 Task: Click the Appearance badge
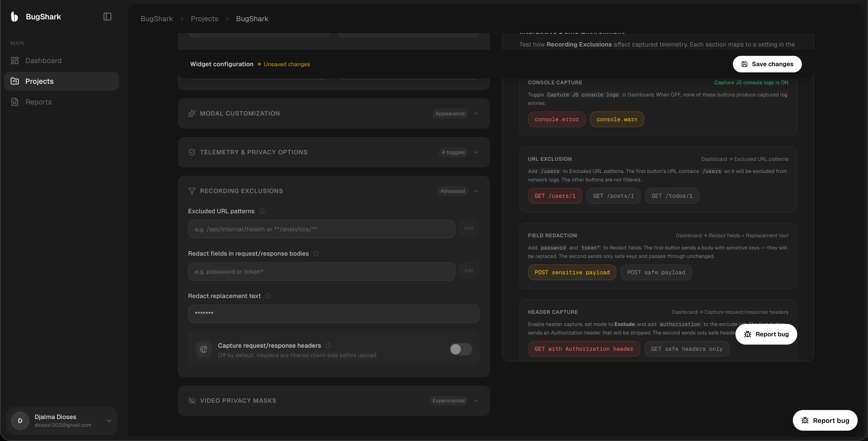pyautogui.click(x=450, y=114)
